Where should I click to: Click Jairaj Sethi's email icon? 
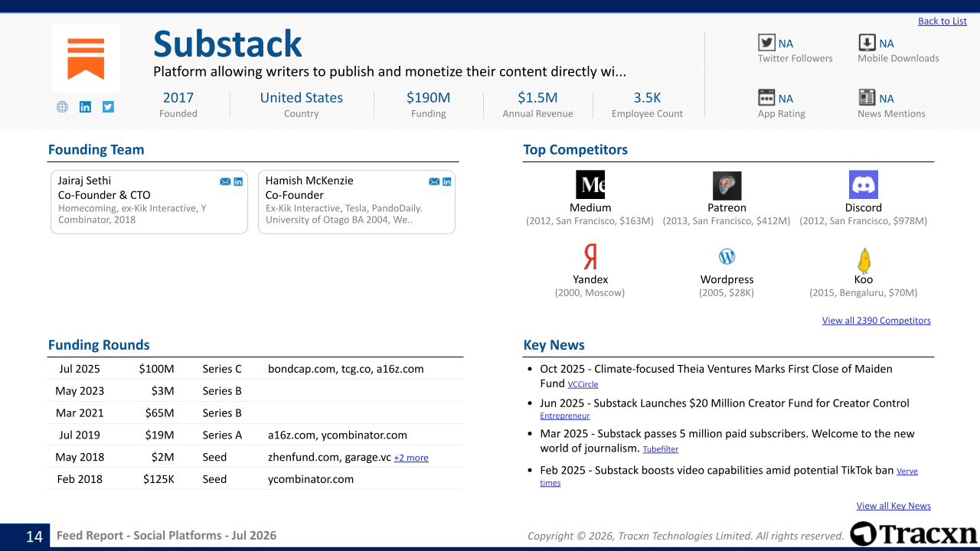pyautogui.click(x=225, y=181)
